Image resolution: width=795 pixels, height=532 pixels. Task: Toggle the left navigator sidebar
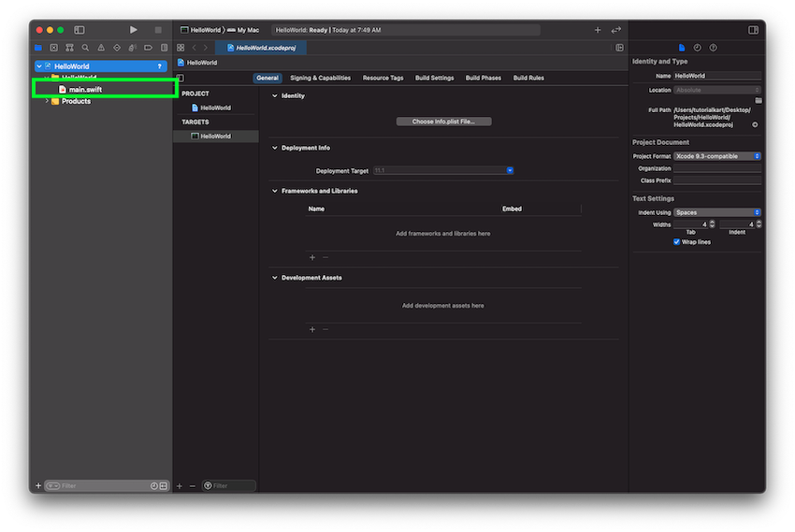click(79, 30)
